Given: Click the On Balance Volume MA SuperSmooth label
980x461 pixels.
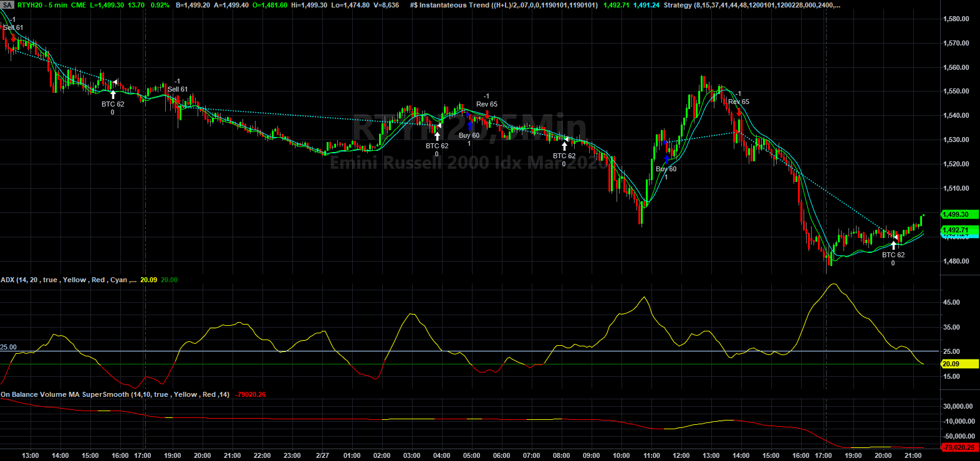Looking at the screenshot, I should tap(115, 394).
